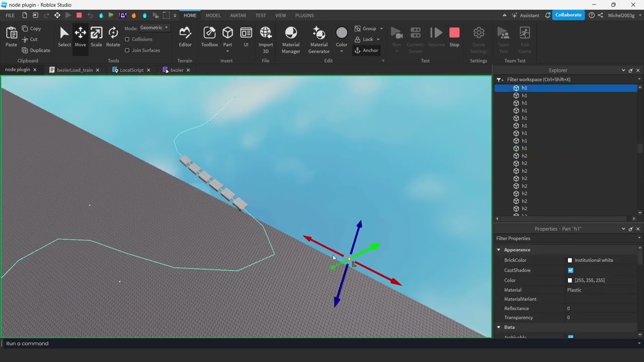The width and height of the screenshot is (644, 362).
Task: Enable Join Surfaces
Action: (x=127, y=50)
